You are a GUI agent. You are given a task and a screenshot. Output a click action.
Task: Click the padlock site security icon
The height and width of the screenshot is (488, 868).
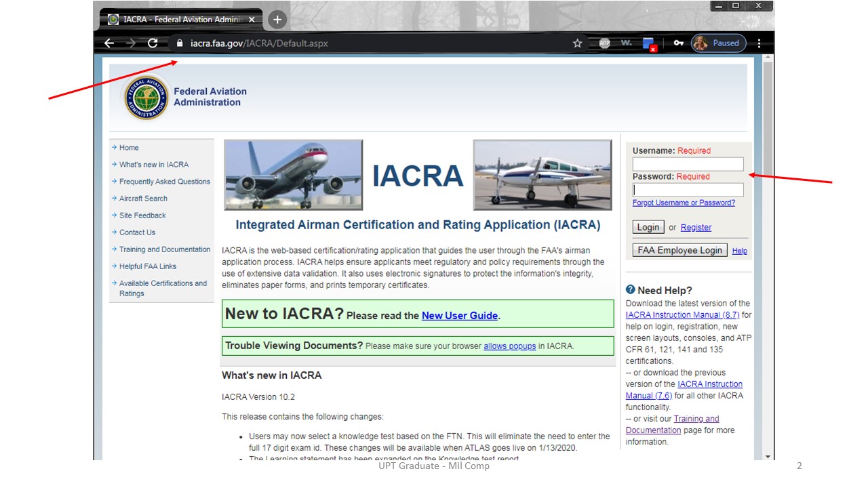point(180,43)
